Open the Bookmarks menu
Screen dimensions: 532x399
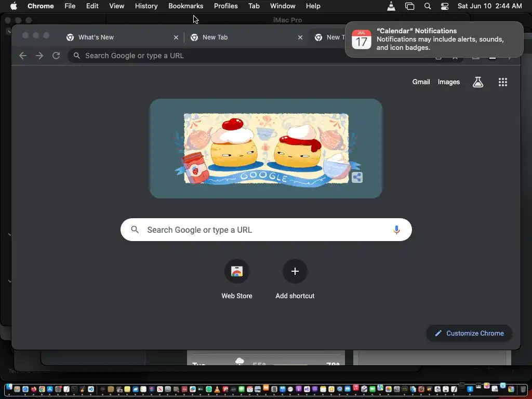pos(185,6)
